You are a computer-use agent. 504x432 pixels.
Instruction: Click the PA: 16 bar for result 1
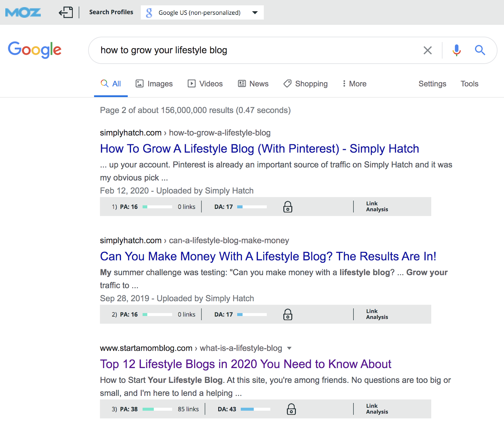[157, 207]
